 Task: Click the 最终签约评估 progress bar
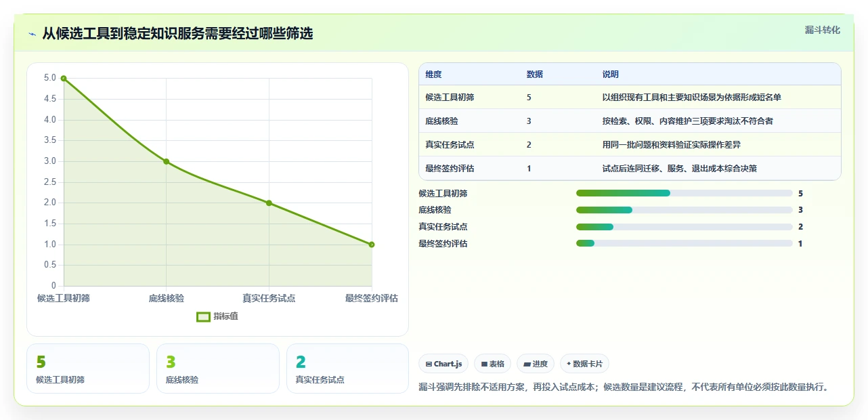[684, 243]
